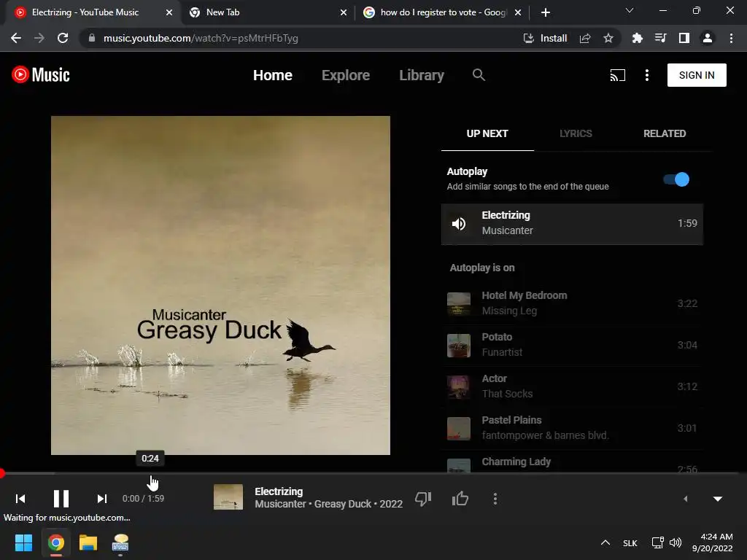
Task: Open the tab search dropdown chevron
Action: click(x=630, y=10)
